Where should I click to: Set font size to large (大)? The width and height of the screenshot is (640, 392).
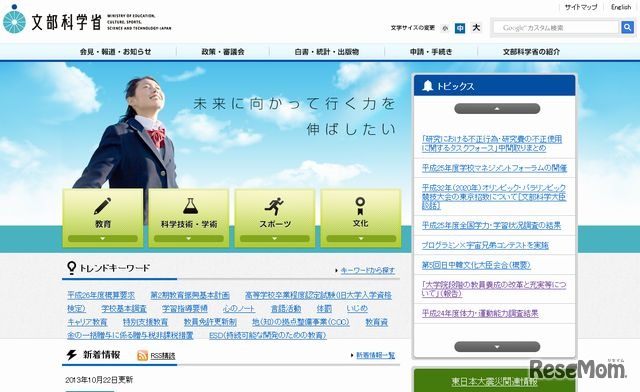pos(476,27)
